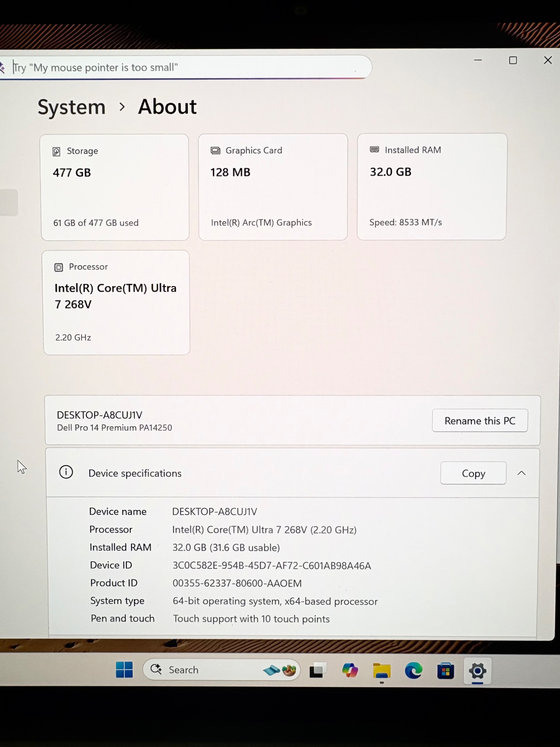Click the Settings gear taskbar icon
560x747 pixels.
(x=477, y=671)
